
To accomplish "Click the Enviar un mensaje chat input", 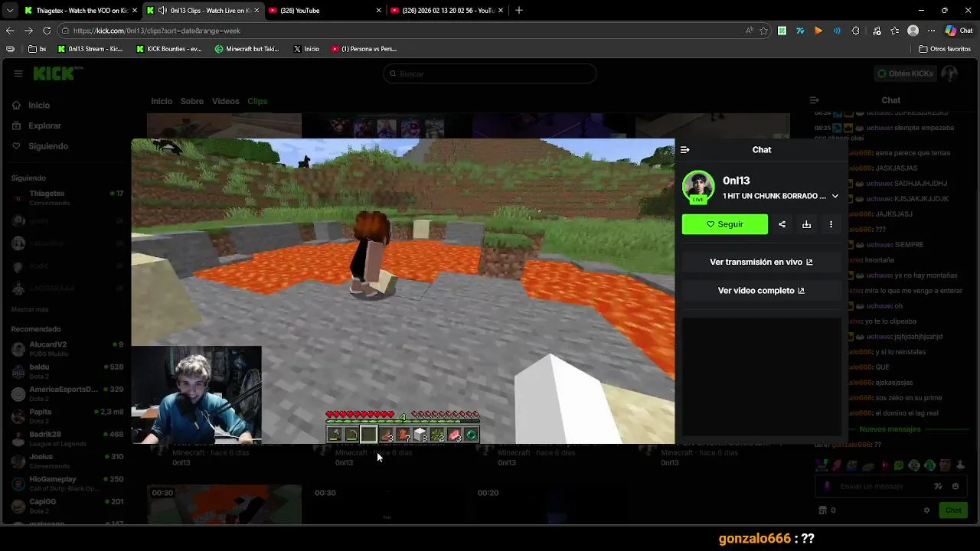I will pos(874,486).
